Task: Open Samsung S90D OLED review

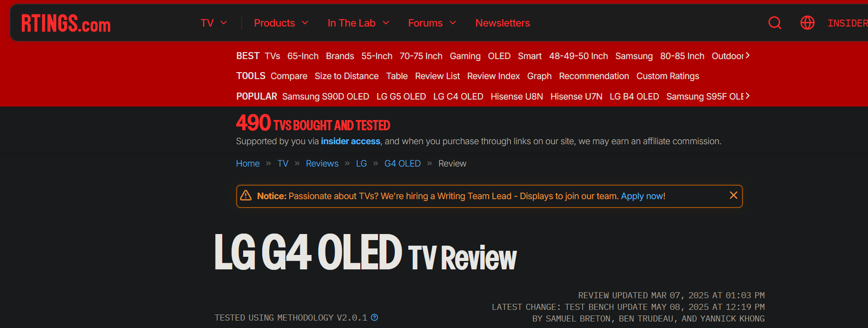Action: tap(325, 96)
